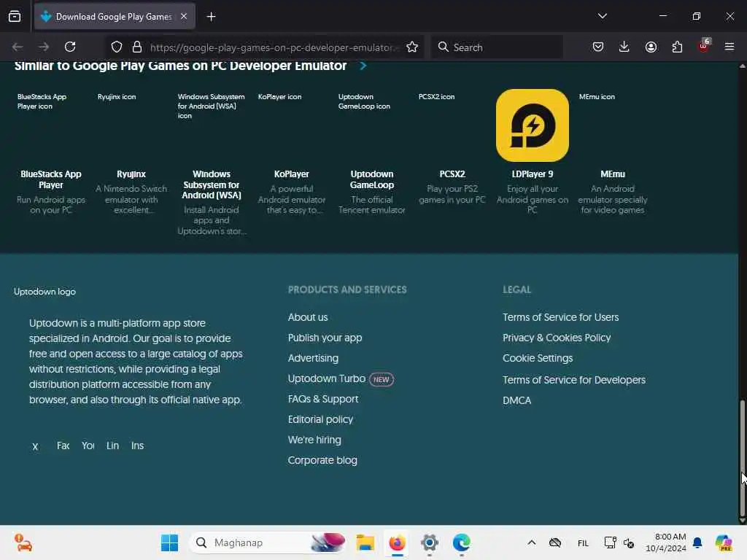
Task: Open BlueStacks App Player page
Action: pos(51,179)
